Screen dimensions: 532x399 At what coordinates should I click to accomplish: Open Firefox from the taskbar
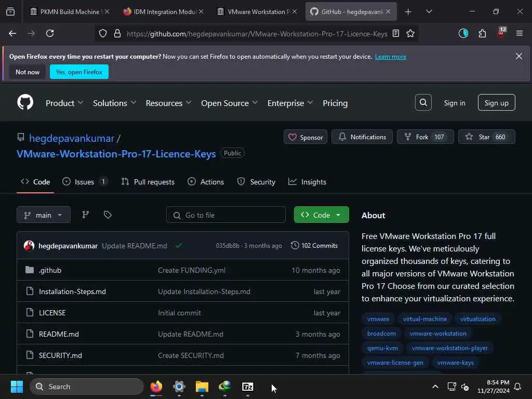[x=156, y=387]
